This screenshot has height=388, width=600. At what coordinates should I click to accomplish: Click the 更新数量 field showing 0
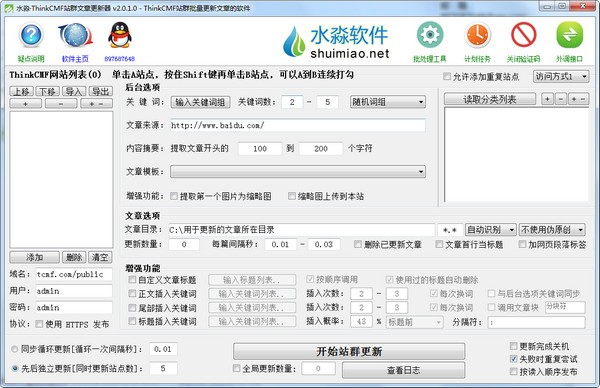tap(184, 245)
